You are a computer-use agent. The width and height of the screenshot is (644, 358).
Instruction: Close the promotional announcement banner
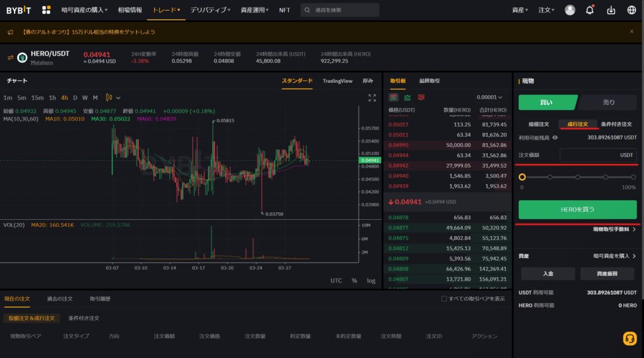(x=631, y=31)
